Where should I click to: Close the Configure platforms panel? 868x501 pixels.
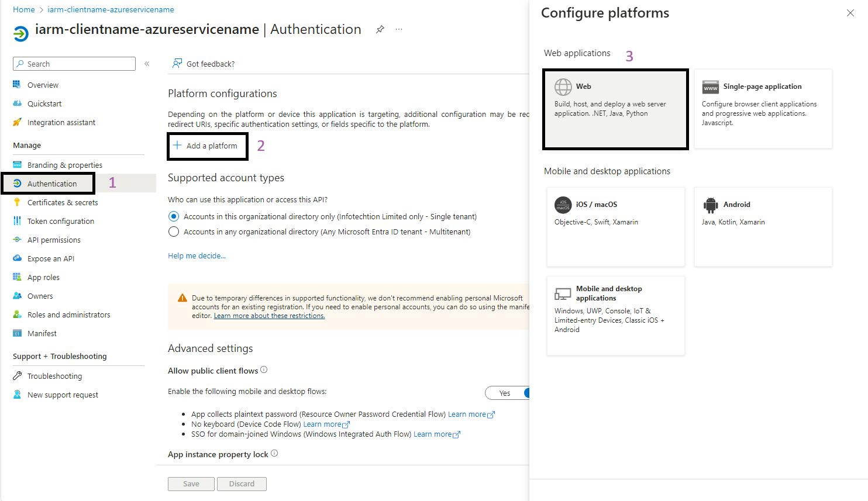coord(850,13)
